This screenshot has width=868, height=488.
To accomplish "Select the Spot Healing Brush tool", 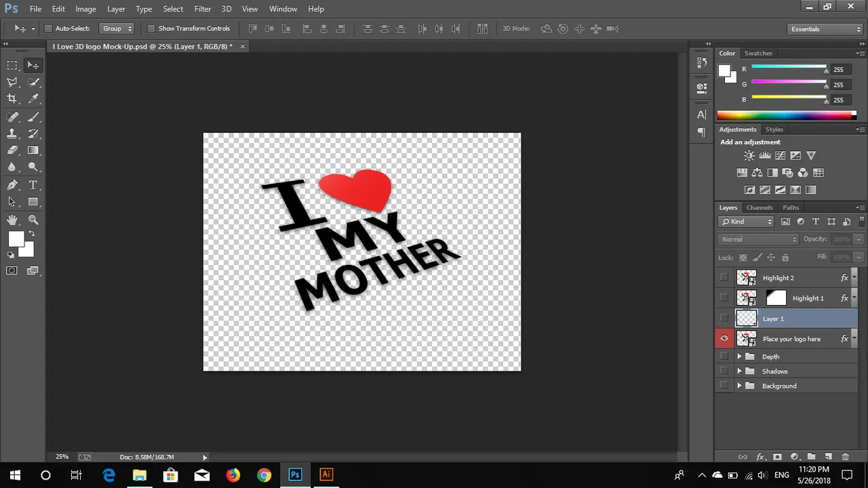I will click(12, 117).
